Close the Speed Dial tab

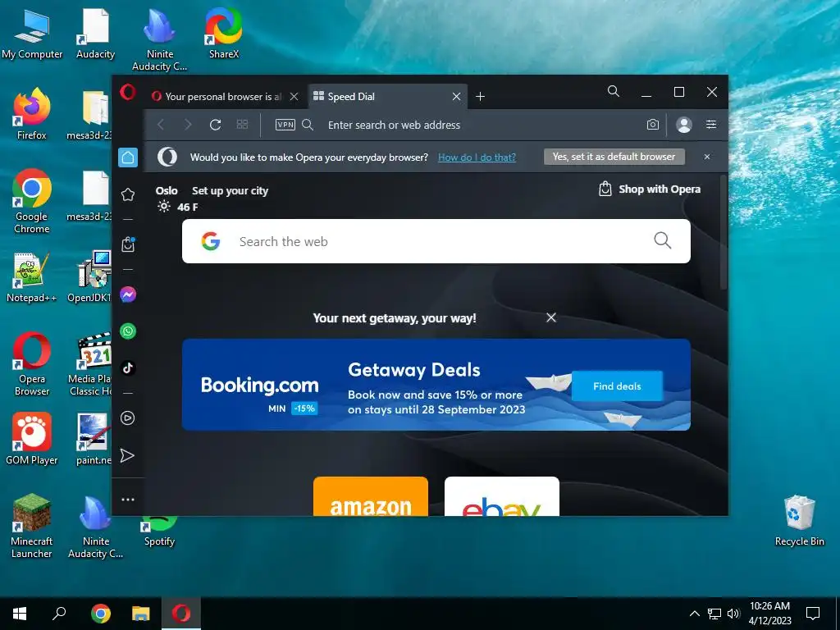pyautogui.click(x=456, y=97)
